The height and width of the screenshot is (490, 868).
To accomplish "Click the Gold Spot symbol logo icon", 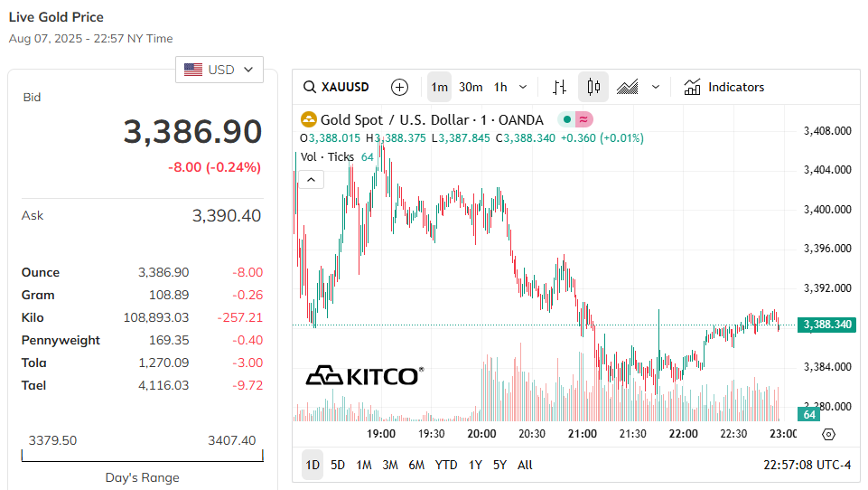I will click(x=309, y=119).
